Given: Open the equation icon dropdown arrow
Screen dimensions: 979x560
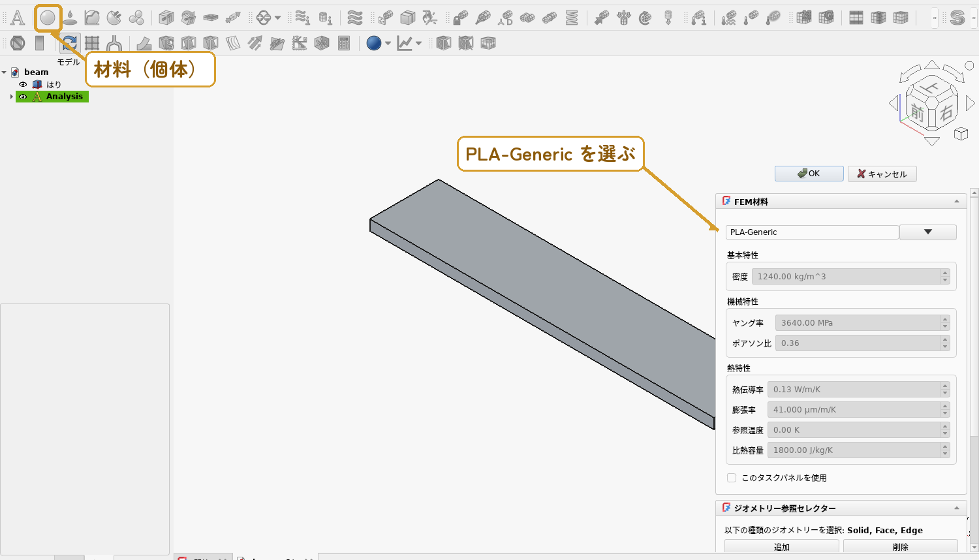Looking at the screenshot, I should (277, 18).
